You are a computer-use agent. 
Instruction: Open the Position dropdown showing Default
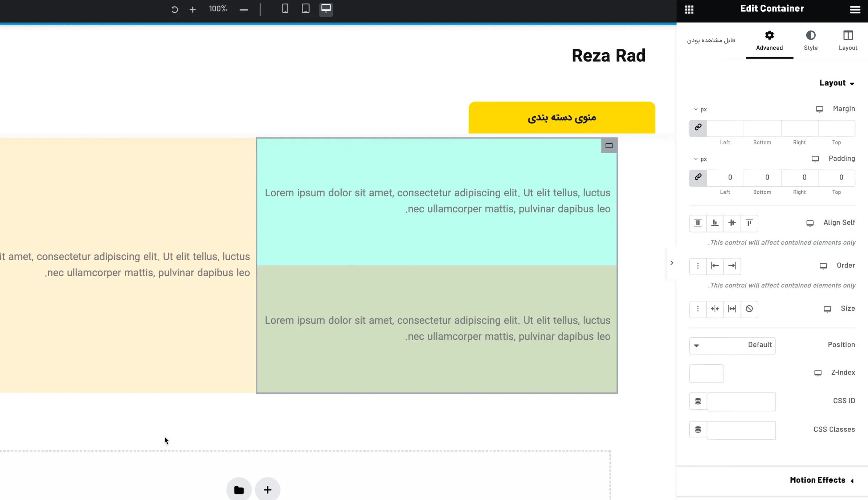click(x=732, y=345)
